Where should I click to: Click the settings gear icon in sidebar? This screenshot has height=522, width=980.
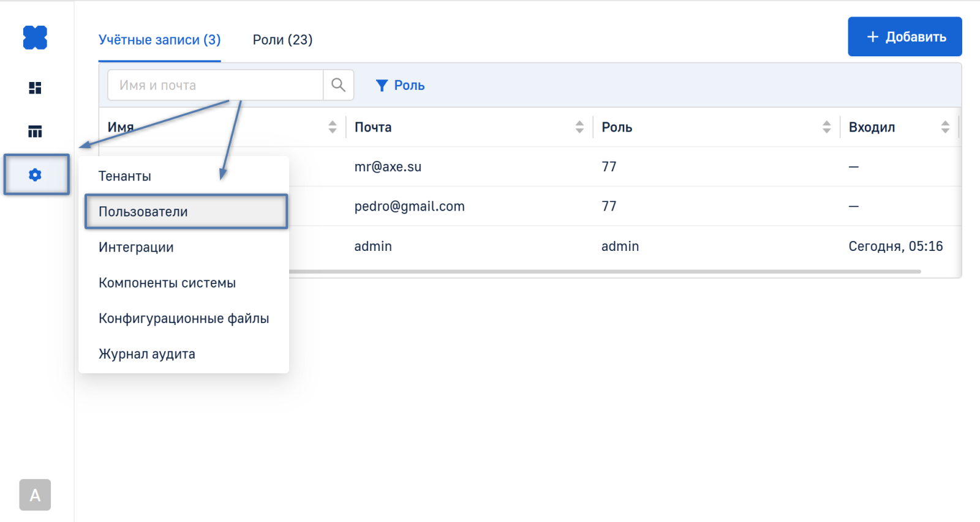coord(36,175)
